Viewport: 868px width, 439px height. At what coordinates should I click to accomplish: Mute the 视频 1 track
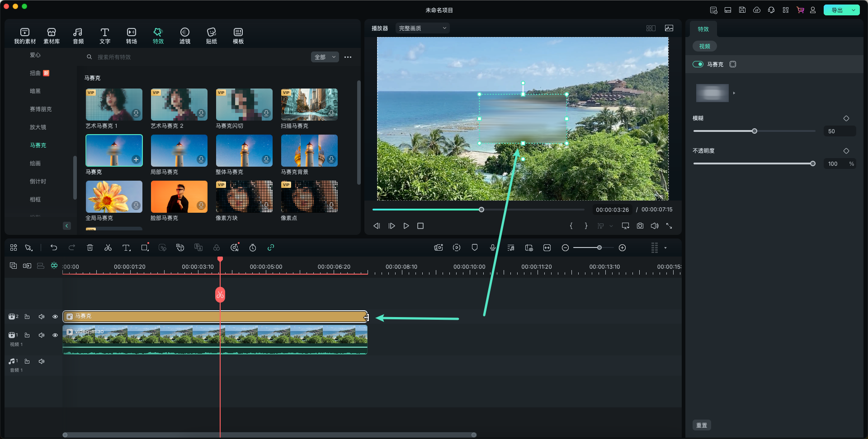[42, 335]
